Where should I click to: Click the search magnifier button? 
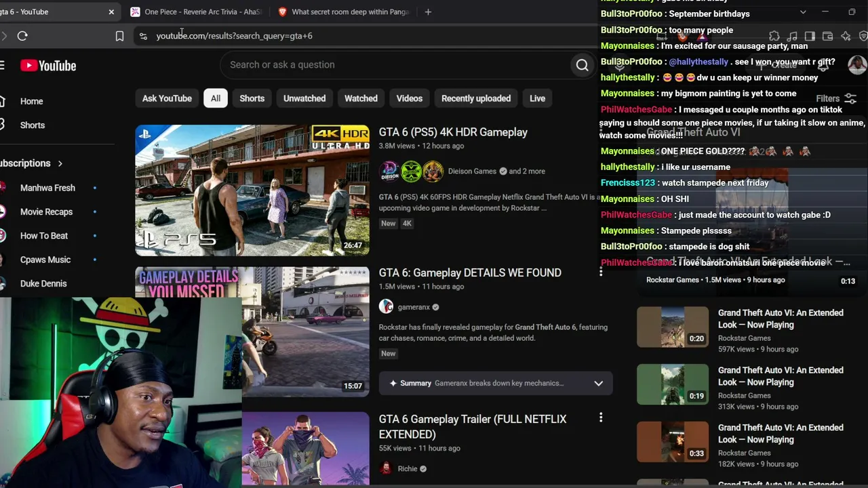582,65
